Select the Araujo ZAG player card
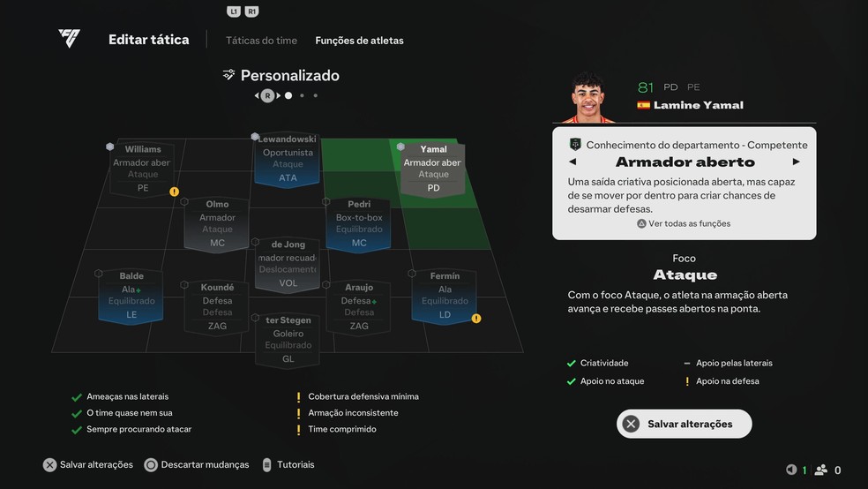 (x=359, y=307)
